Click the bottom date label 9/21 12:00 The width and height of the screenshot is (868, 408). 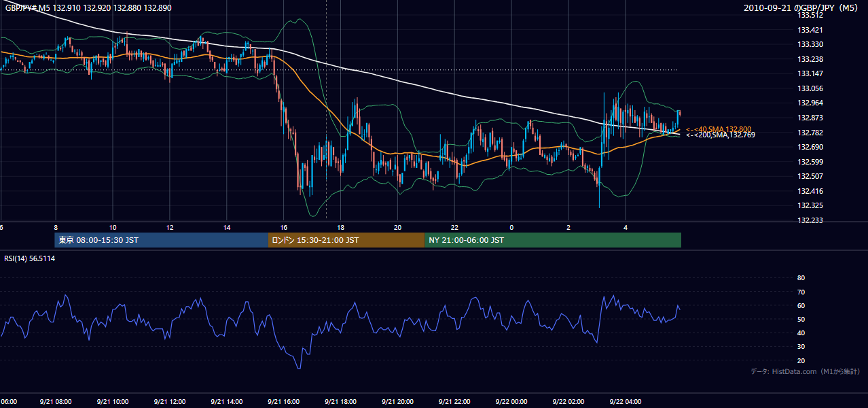pos(170,402)
